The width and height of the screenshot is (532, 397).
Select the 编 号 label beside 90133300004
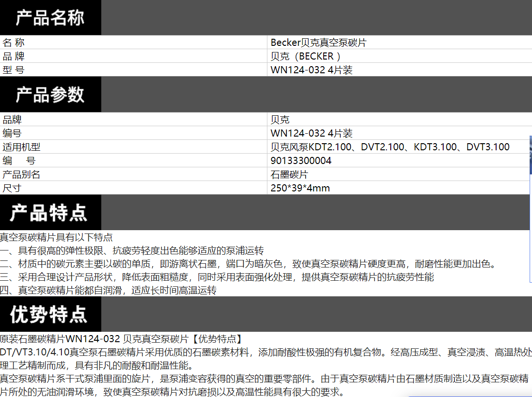tap(19, 161)
